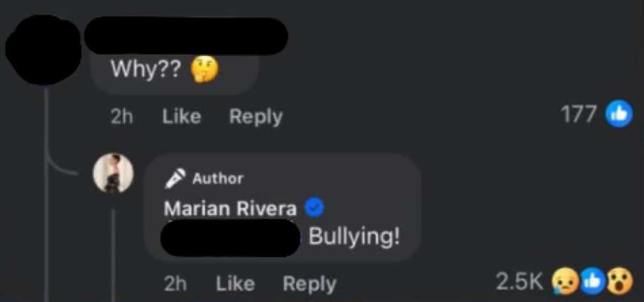This screenshot has height=302, width=644.
Task: Click the 2h timestamp under the Why?? comment
Action: click(122, 117)
